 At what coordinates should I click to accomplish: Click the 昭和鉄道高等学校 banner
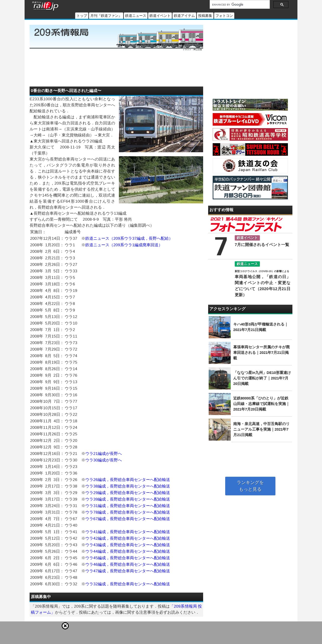250,134
